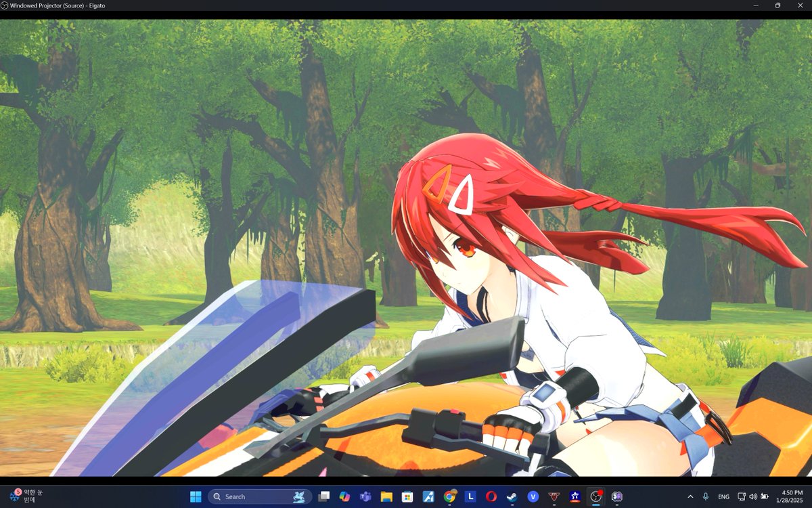This screenshot has width=812, height=508.
Task: Launch Copilot from the taskbar
Action: [344, 496]
